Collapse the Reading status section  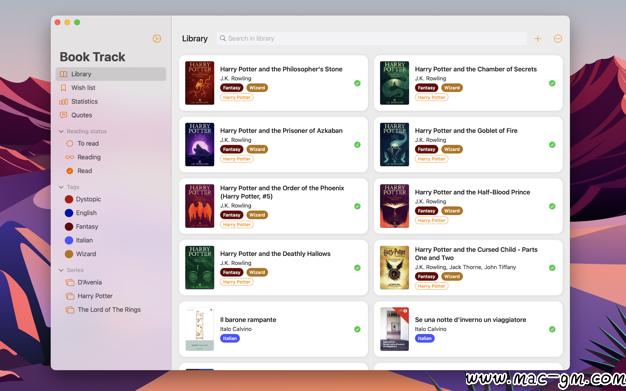coord(61,131)
